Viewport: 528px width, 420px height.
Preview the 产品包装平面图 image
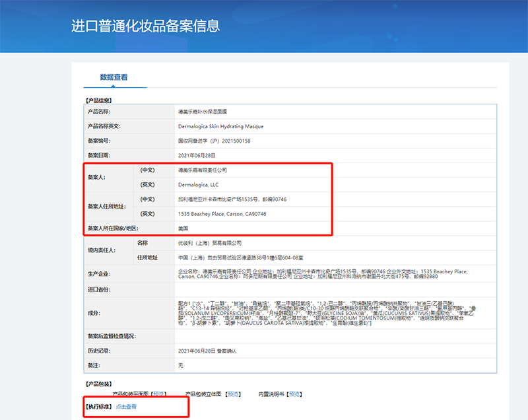click(x=158, y=394)
